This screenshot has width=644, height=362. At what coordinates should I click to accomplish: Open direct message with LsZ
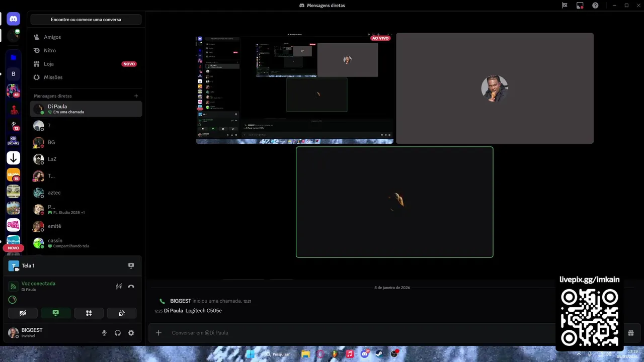coord(86,159)
